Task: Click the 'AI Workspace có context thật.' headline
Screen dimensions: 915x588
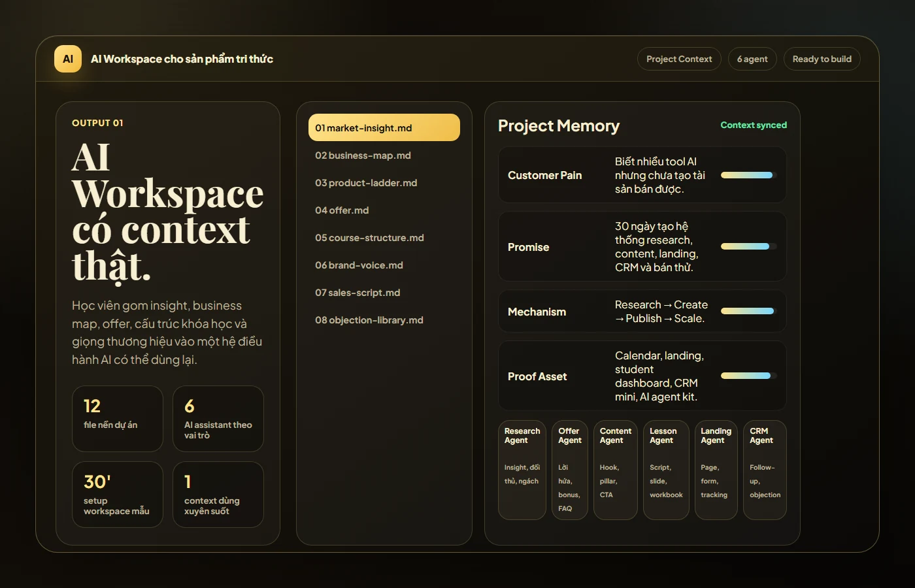Action: pyautogui.click(x=168, y=212)
